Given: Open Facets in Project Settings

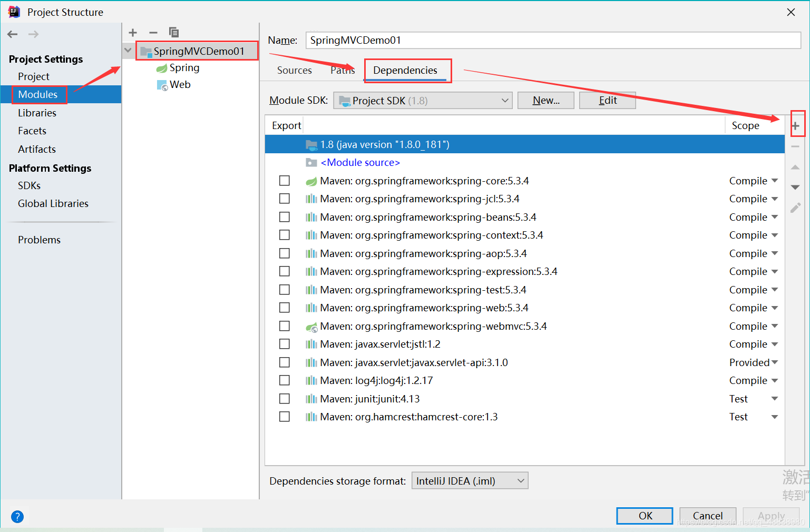Looking at the screenshot, I should click(32, 131).
